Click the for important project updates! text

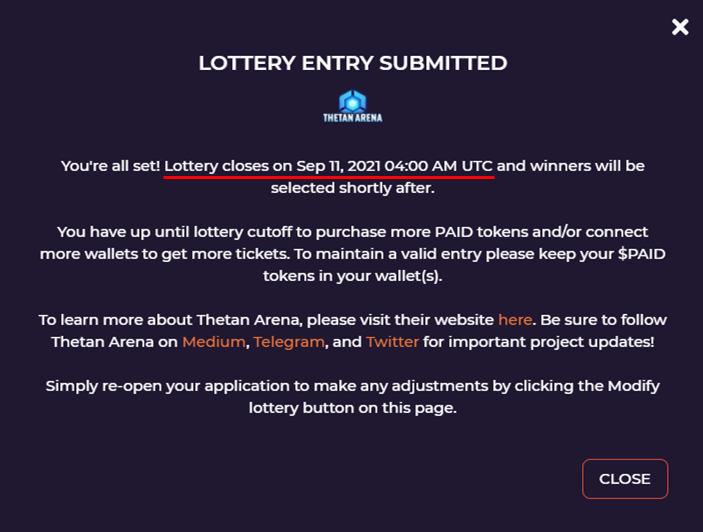coord(538,342)
